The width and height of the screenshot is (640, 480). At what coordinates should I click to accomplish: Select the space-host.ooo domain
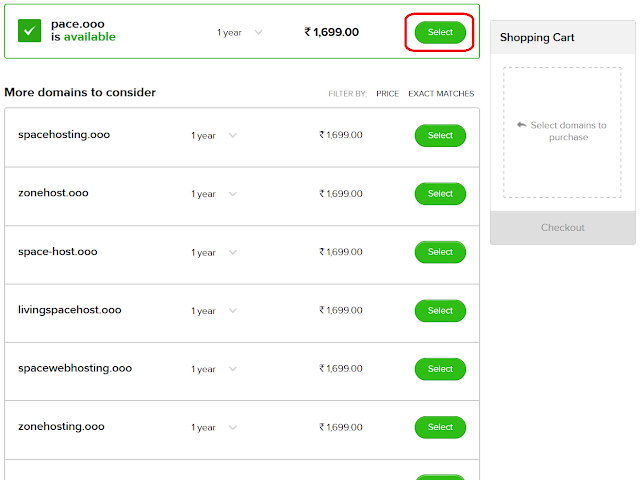coord(440,252)
